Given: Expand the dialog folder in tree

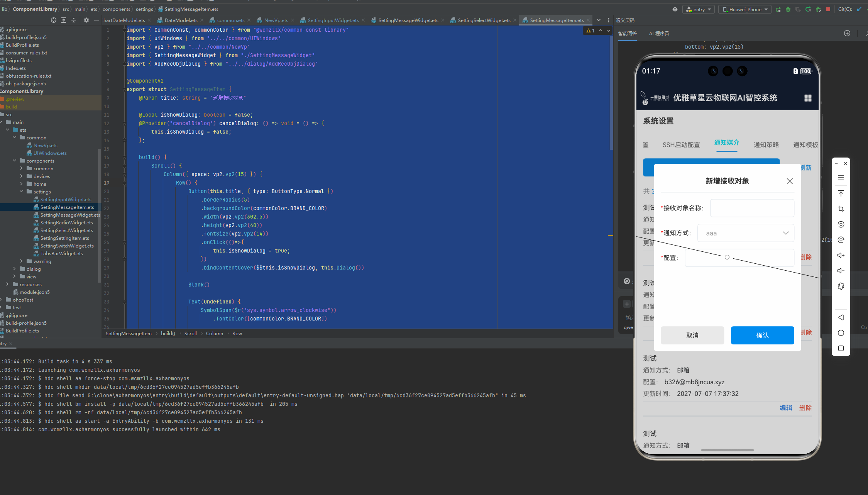Looking at the screenshot, I should pyautogui.click(x=15, y=269).
